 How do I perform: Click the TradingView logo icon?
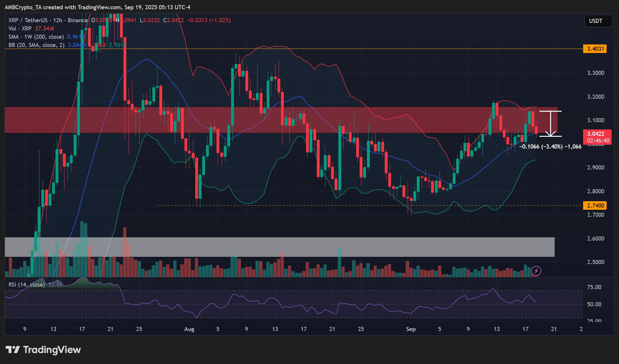13,350
